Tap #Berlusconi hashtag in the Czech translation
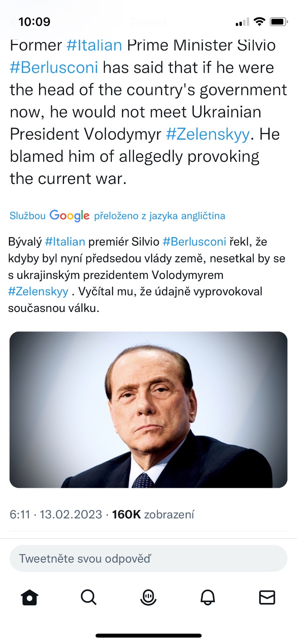 [x=194, y=242]
